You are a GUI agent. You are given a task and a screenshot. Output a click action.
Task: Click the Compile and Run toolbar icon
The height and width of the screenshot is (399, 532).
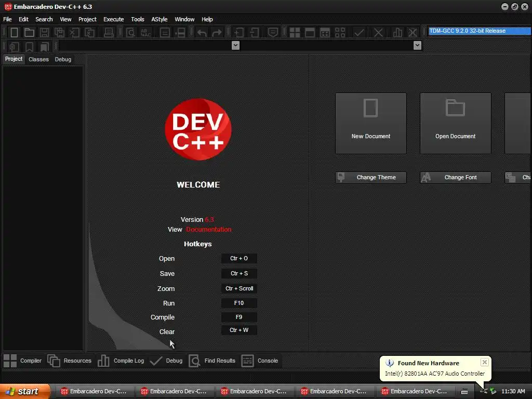(325, 33)
